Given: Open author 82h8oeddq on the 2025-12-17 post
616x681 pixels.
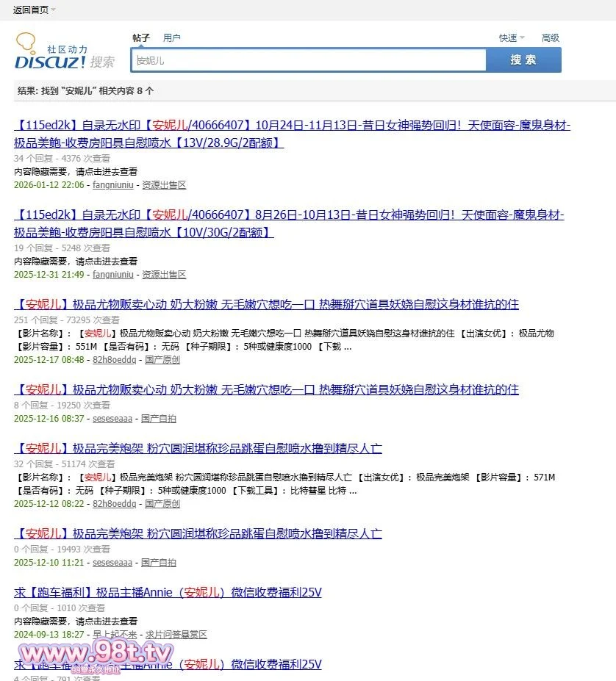Looking at the screenshot, I should [114, 360].
